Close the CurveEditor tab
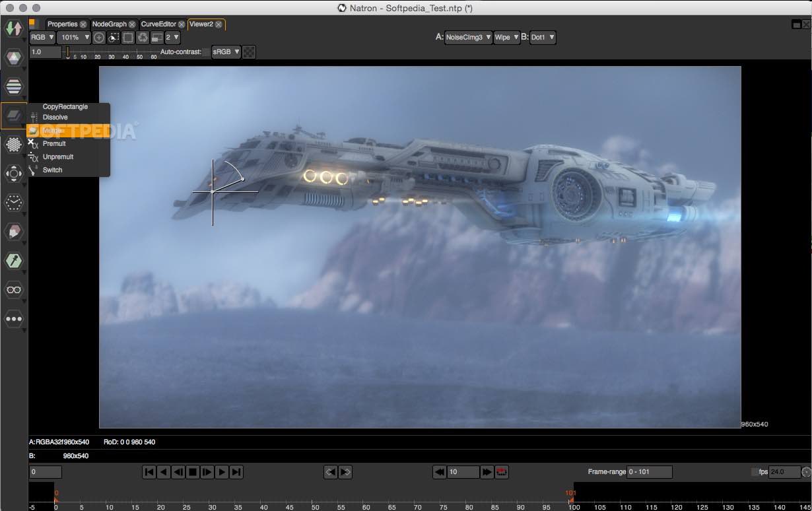The image size is (812, 511). point(182,24)
